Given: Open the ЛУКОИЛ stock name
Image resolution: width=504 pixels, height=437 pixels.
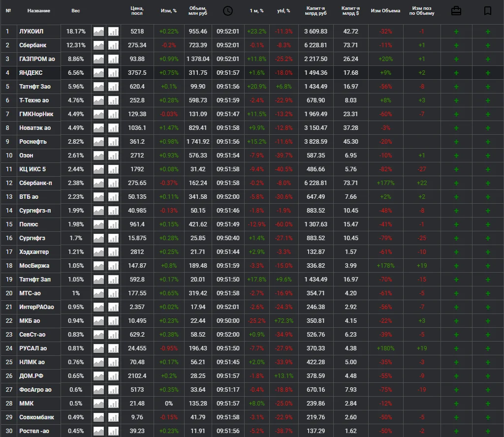Looking at the screenshot, I should 31,31.
